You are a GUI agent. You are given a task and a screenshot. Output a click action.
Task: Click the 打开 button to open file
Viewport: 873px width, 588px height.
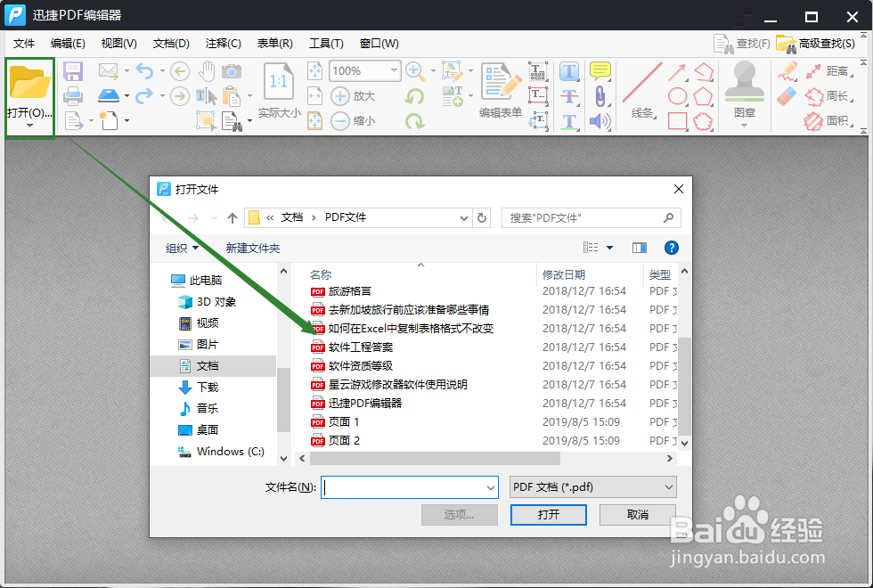[548, 515]
